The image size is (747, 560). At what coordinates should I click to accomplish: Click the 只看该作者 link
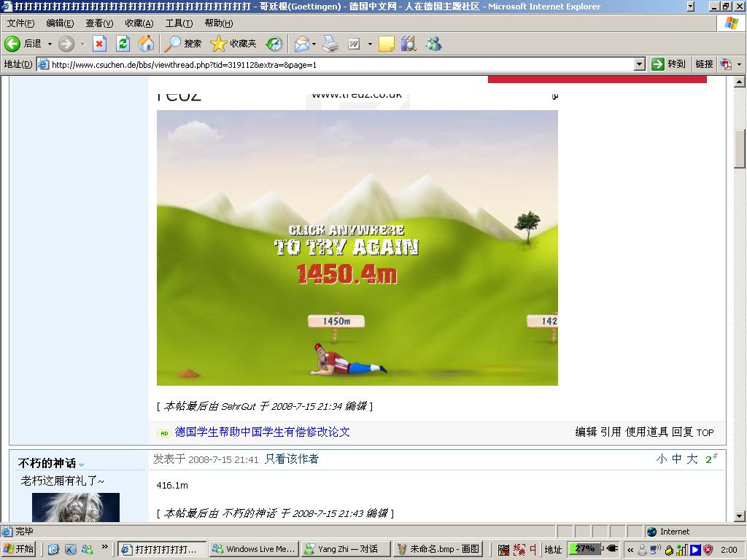pyautogui.click(x=292, y=459)
